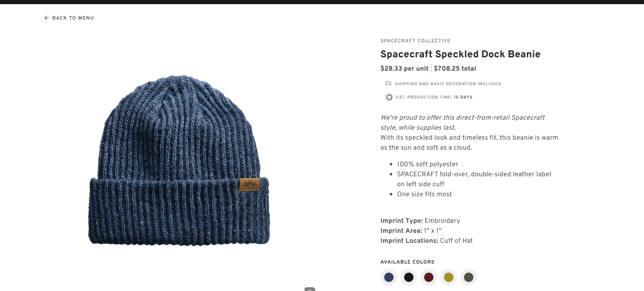Click the 100% soft polyester bullet
This screenshot has height=291, width=644.
428,164
